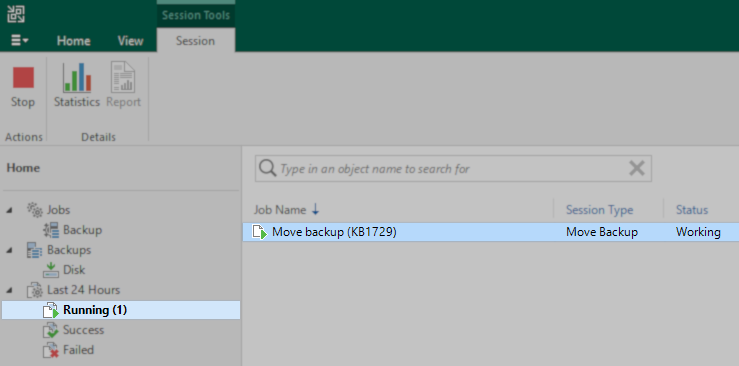The width and height of the screenshot is (739, 366).
Task: Click the magnifier search icon
Action: coord(267,168)
